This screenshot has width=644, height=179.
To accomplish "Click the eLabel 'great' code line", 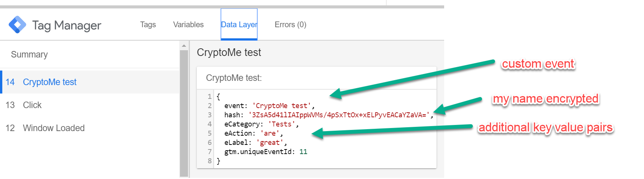I will click(255, 143).
